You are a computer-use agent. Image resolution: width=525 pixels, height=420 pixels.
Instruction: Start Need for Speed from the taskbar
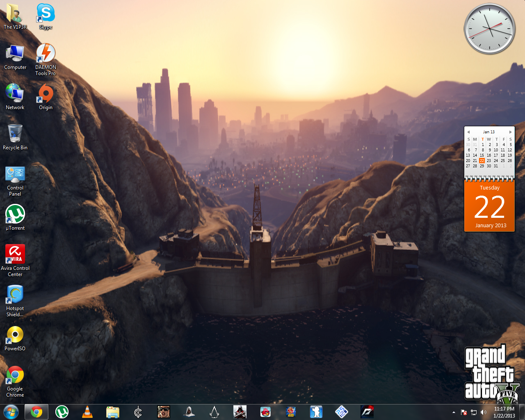click(367, 411)
